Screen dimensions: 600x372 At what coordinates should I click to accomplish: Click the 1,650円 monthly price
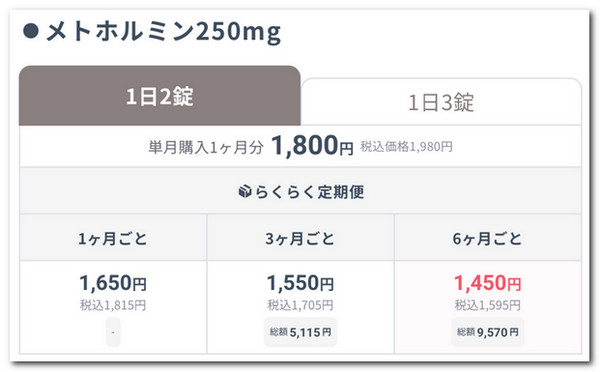tap(113, 283)
